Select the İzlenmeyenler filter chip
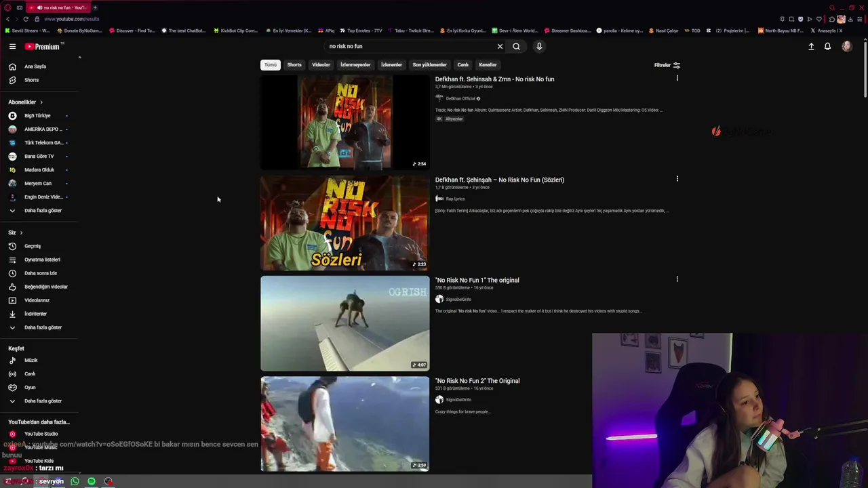This screenshot has width=868, height=488. (355, 64)
